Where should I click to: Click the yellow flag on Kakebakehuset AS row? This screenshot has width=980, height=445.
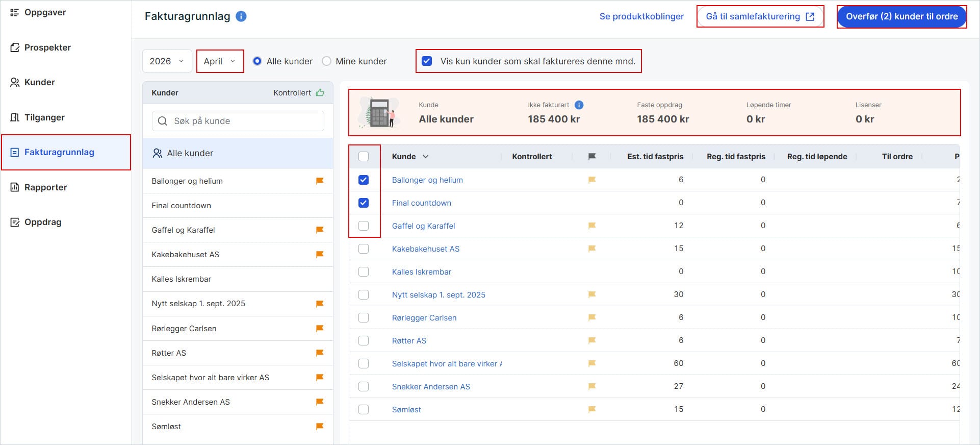pyautogui.click(x=592, y=249)
